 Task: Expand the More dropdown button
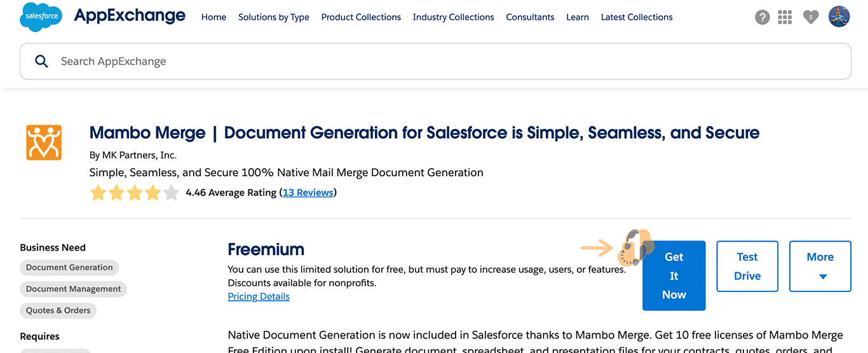(820, 266)
